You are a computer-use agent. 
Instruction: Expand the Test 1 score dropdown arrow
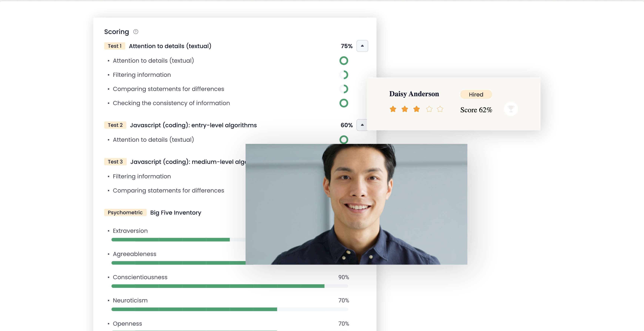pos(362,46)
